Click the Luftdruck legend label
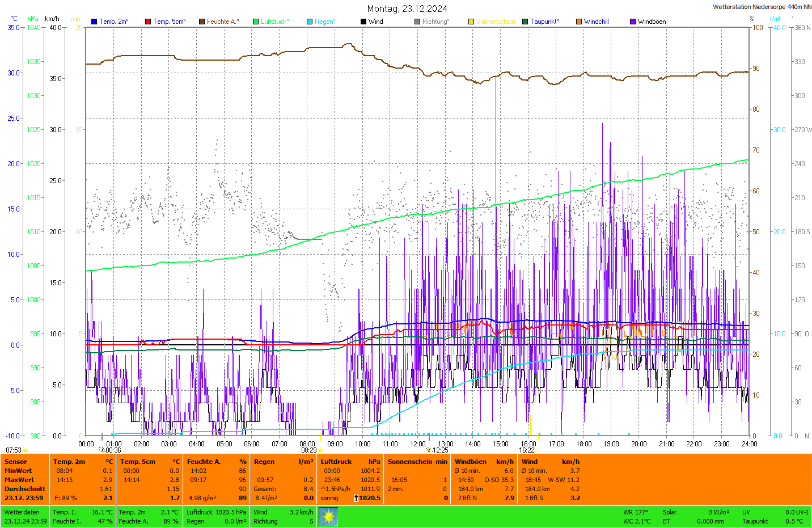The height and width of the screenshot is (528, 812). tap(275, 22)
